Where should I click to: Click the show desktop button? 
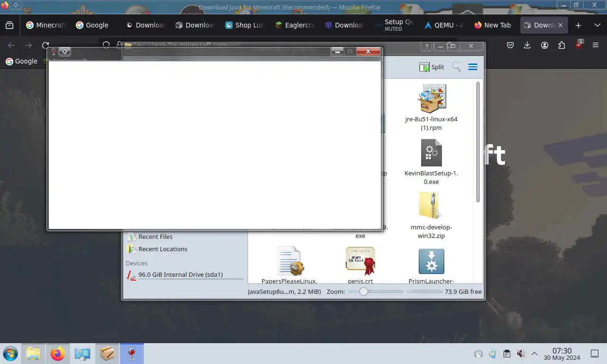pos(595,354)
